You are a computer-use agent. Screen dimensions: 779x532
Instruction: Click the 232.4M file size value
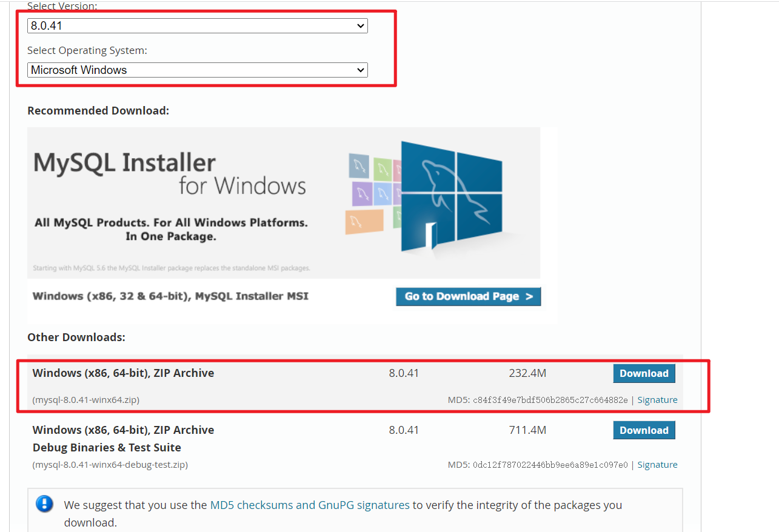click(x=527, y=373)
